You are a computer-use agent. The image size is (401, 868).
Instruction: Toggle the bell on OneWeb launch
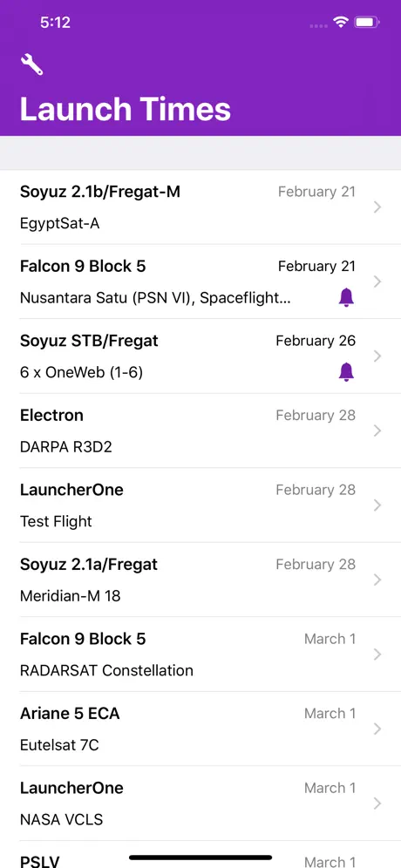tap(346, 372)
